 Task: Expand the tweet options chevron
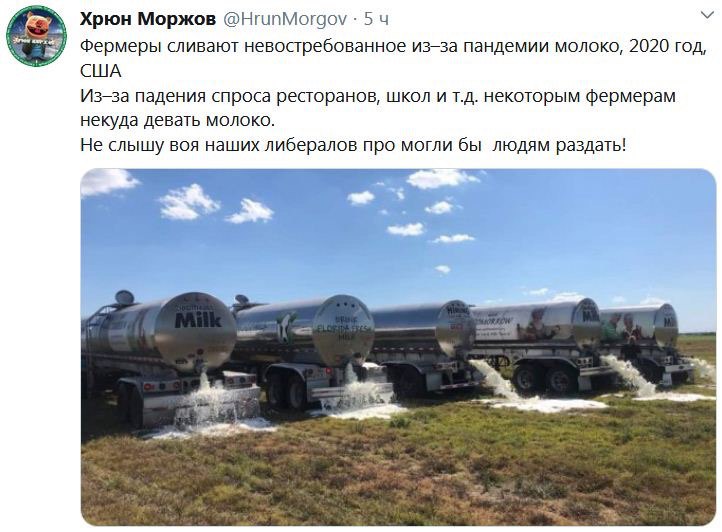[x=707, y=16]
